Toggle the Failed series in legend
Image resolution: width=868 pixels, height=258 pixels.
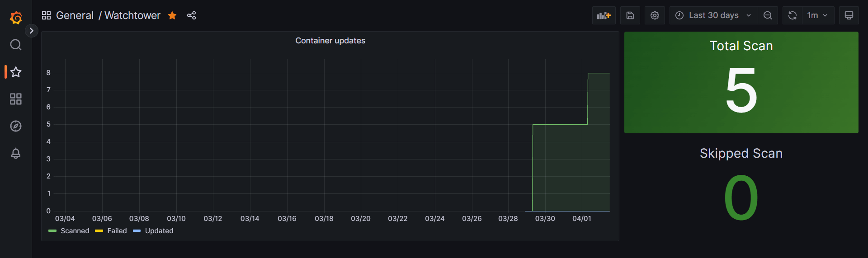117,231
